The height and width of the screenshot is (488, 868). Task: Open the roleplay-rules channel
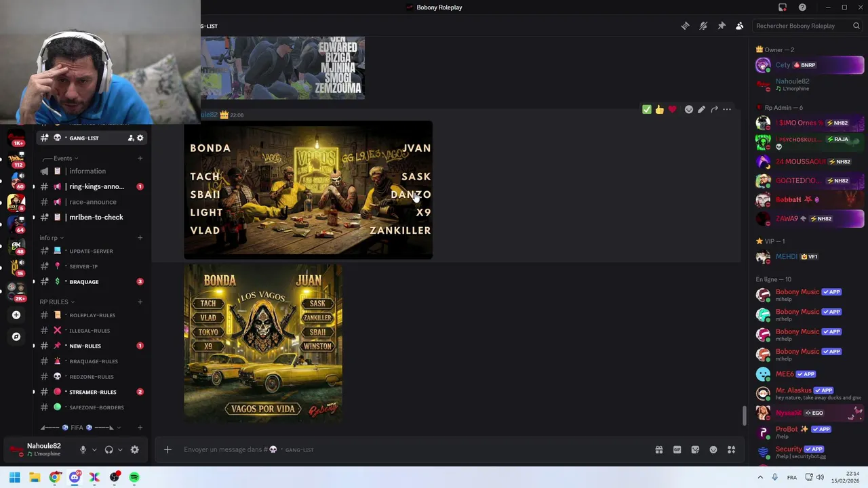point(91,315)
